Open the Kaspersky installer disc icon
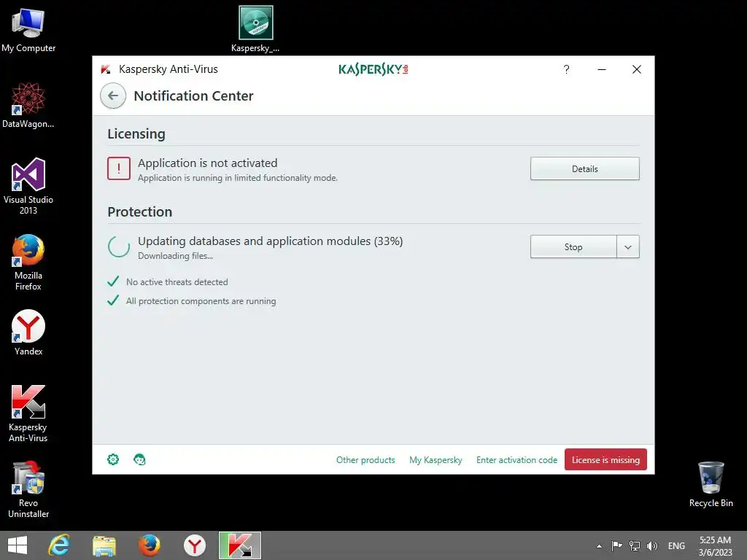The image size is (747, 560). [255, 28]
